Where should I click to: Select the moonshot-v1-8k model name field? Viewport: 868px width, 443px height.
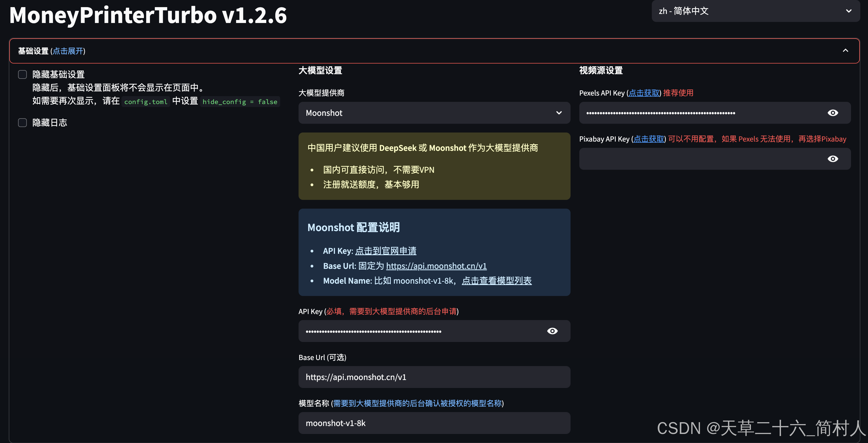click(x=434, y=423)
